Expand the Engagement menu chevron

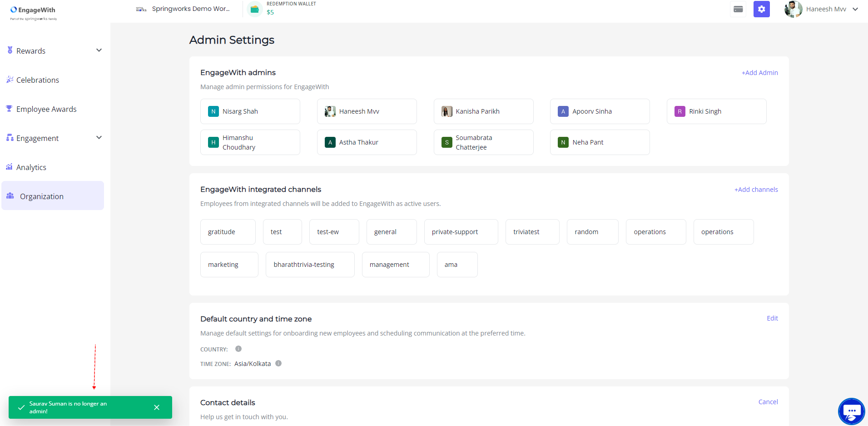coord(99,138)
